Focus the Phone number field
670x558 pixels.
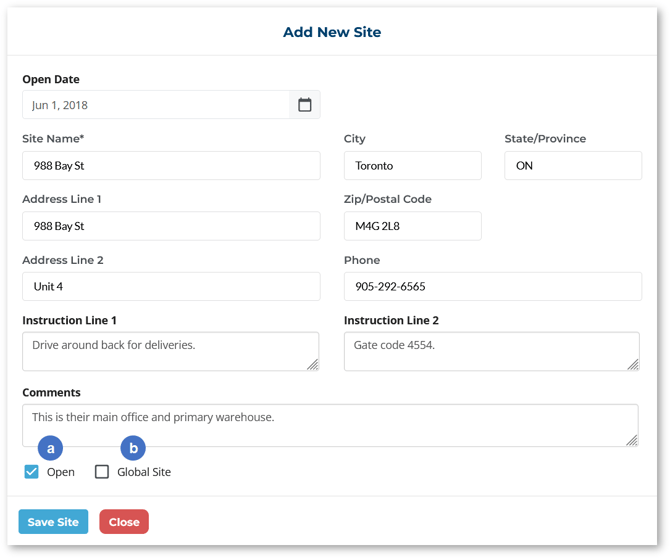tap(492, 287)
